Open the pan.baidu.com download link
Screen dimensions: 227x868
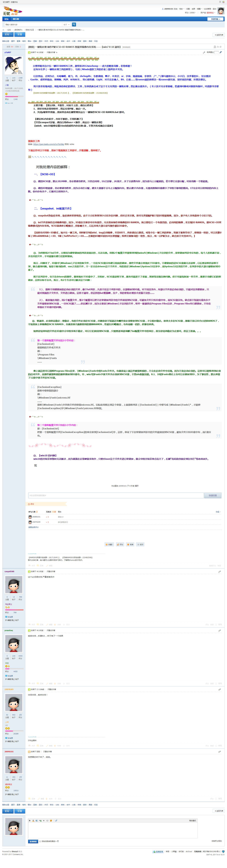[49, 144]
